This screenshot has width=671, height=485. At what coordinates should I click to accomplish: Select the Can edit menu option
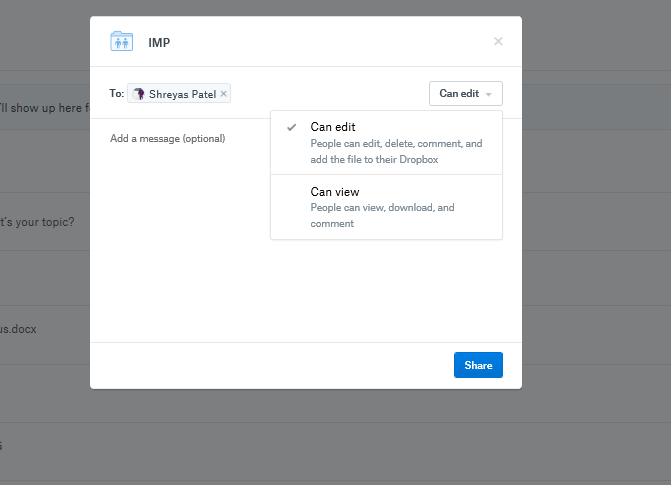(333, 127)
